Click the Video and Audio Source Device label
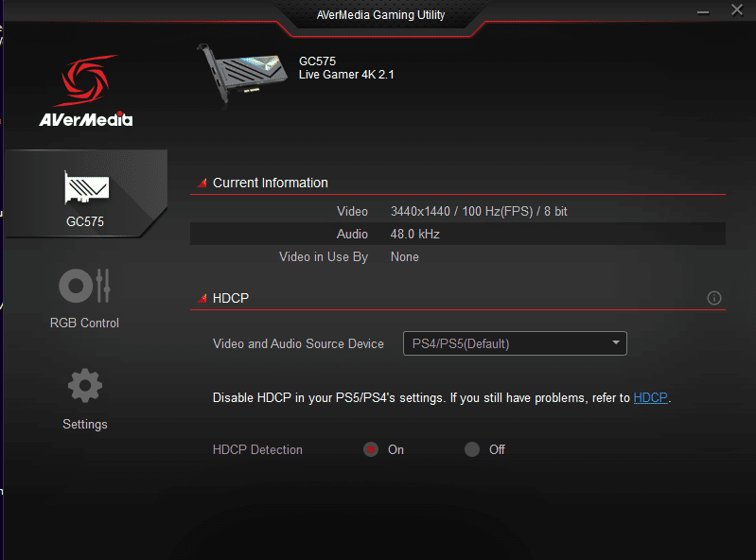 tap(298, 343)
